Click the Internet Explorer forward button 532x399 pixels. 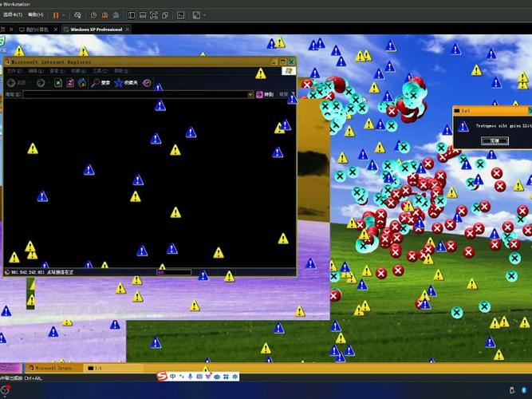[x=41, y=82]
